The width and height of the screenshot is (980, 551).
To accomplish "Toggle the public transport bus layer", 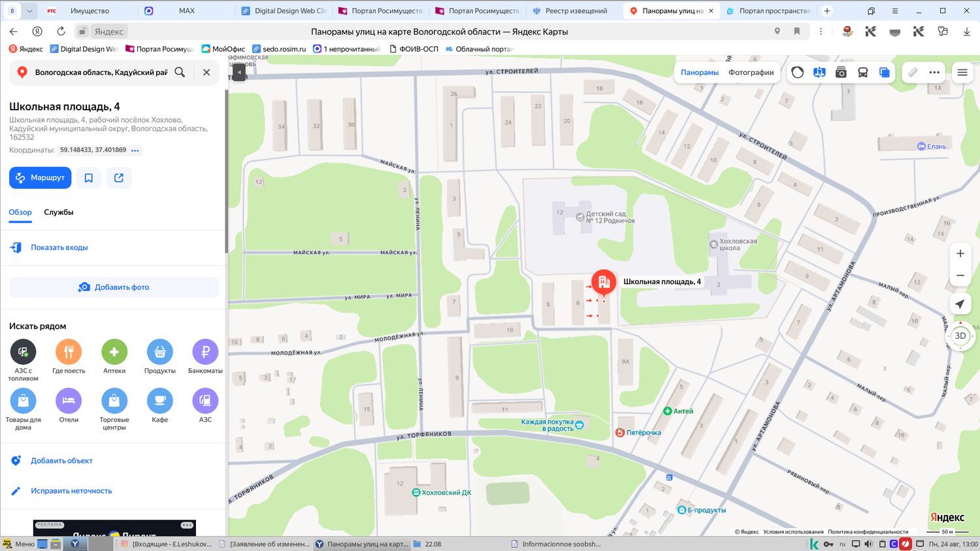I will tap(862, 72).
